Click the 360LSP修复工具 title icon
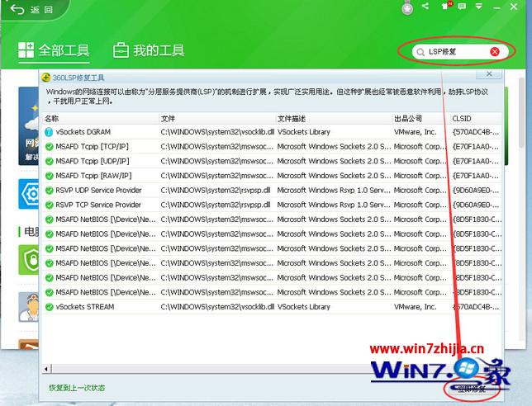 (x=45, y=78)
